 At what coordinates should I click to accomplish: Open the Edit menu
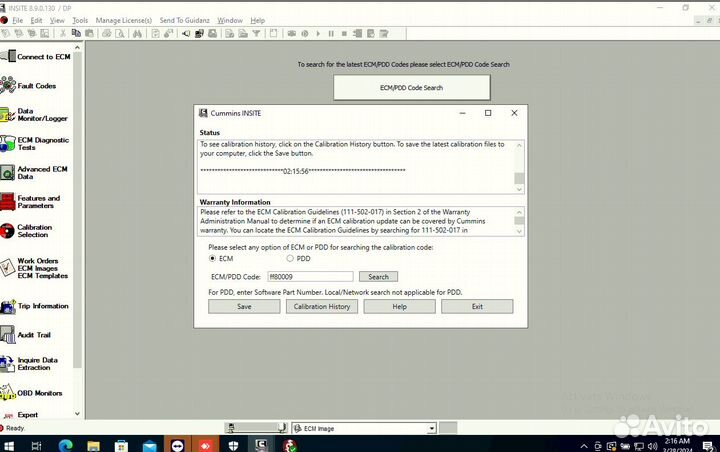tap(36, 20)
